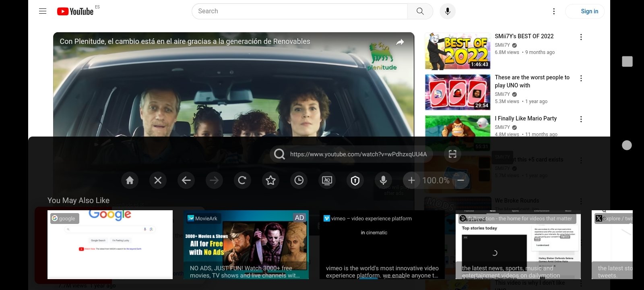Click the title "I Finally Like Mario Party"
Viewport: 644px width, 290px height.
point(526,118)
